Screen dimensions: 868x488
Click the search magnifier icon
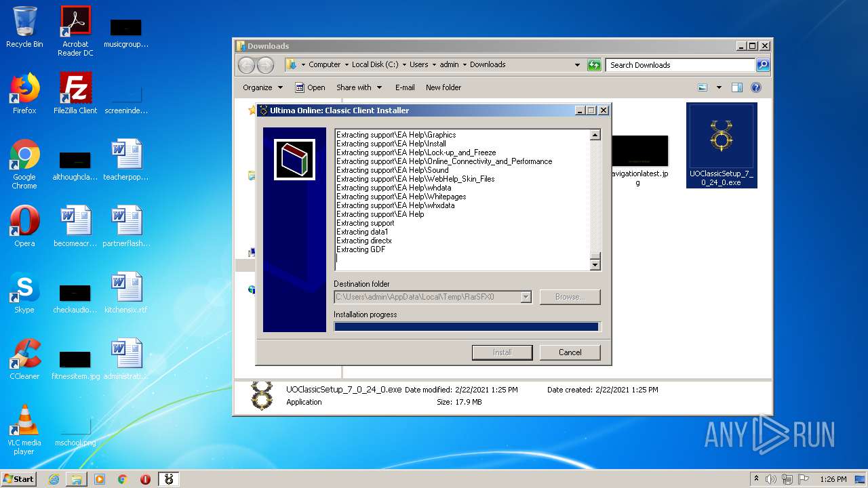pos(763,65)
